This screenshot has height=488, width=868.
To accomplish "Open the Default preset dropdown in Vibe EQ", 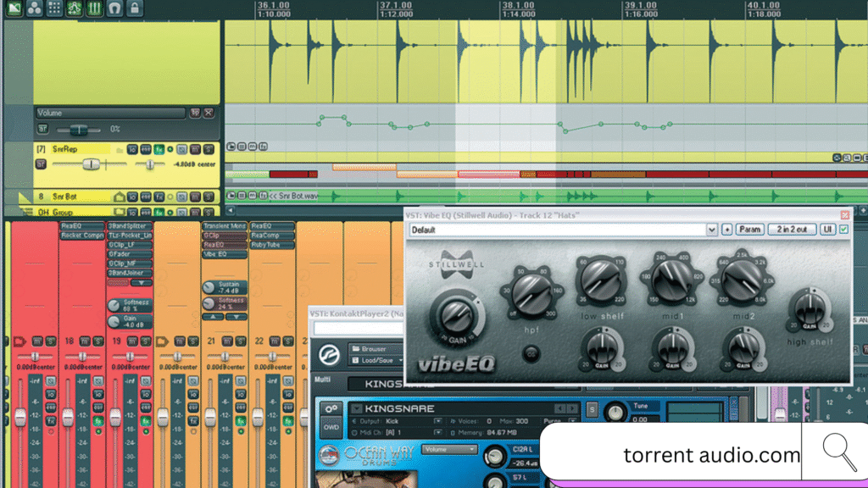I will pyautogui.click(x=711, y=230).
